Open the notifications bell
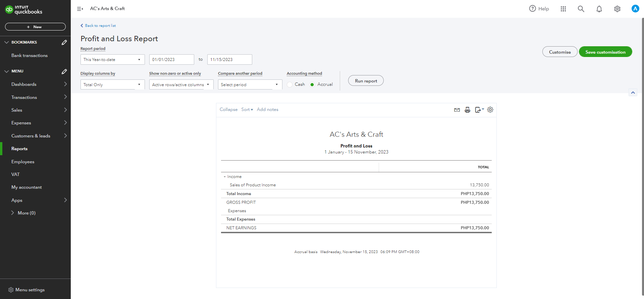 (x=599, y=9)
